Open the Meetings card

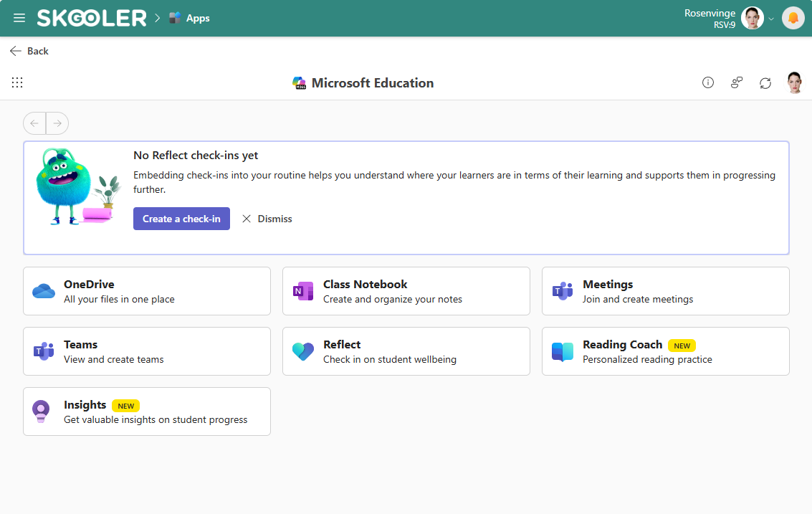click(x=666, y=291)
